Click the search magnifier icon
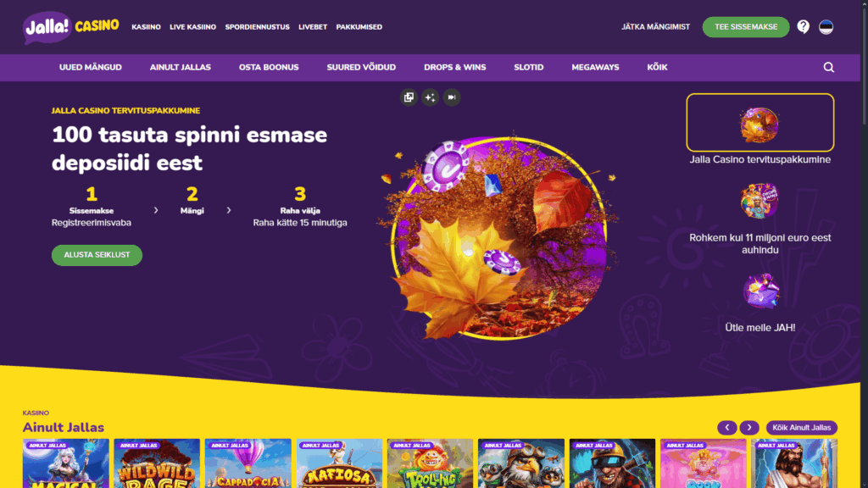The height and width of the screenshot is (488, 868). (829, 67)
